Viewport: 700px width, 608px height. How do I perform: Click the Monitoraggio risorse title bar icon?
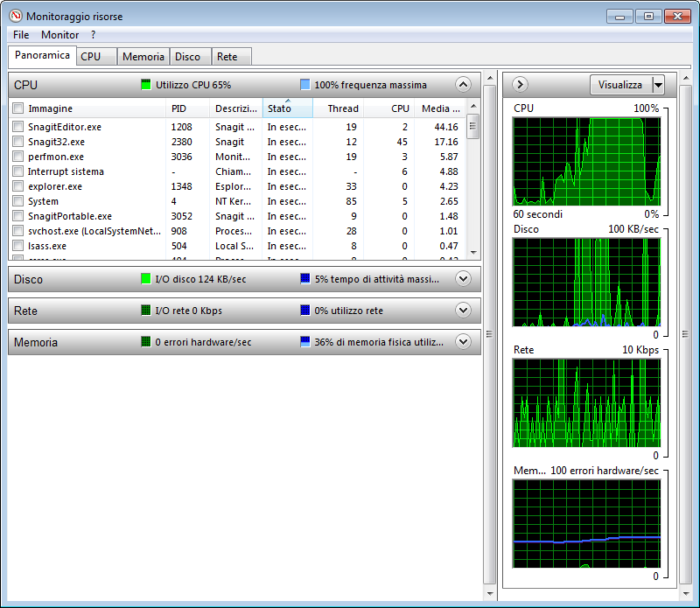pyautogui.click(x=15, y=16)
